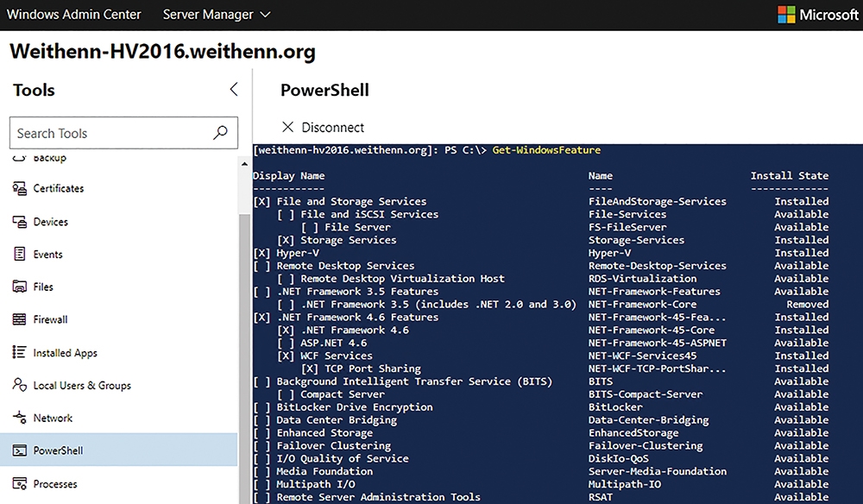Screen dimensions: 863x504
Task: Click the 'Server-Media-Foundation' name text
Action: [x=657, y=471]
